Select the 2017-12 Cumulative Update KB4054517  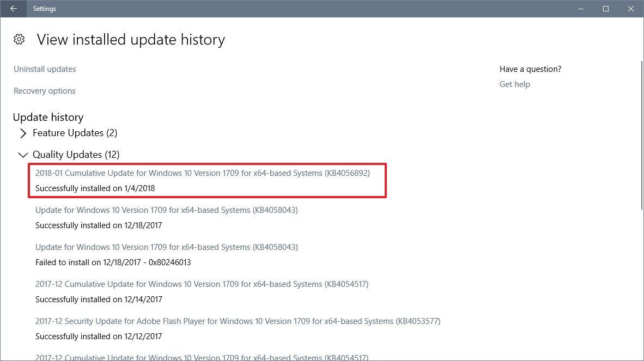[x=201, y=284]
